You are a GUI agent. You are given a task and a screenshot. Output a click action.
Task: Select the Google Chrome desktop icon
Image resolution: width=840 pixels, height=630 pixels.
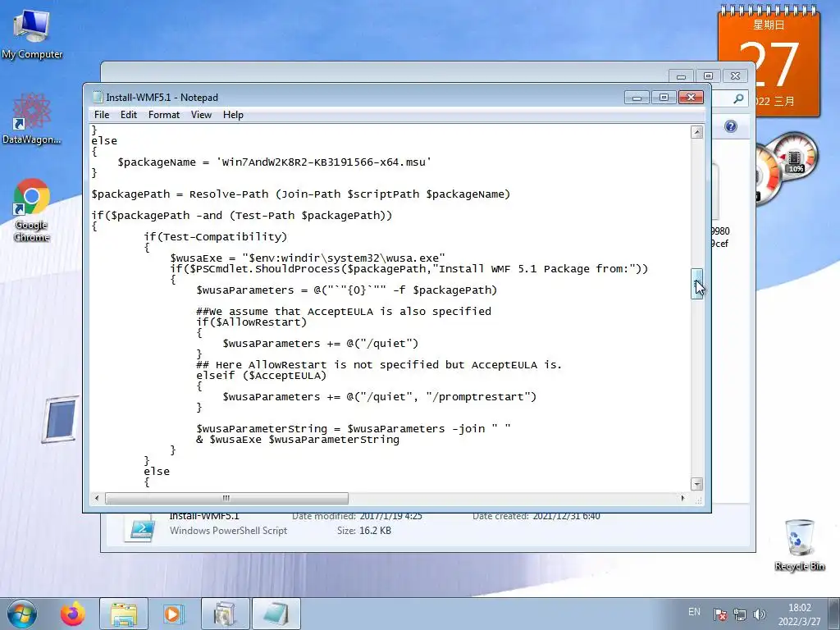[x=32, y=210]
